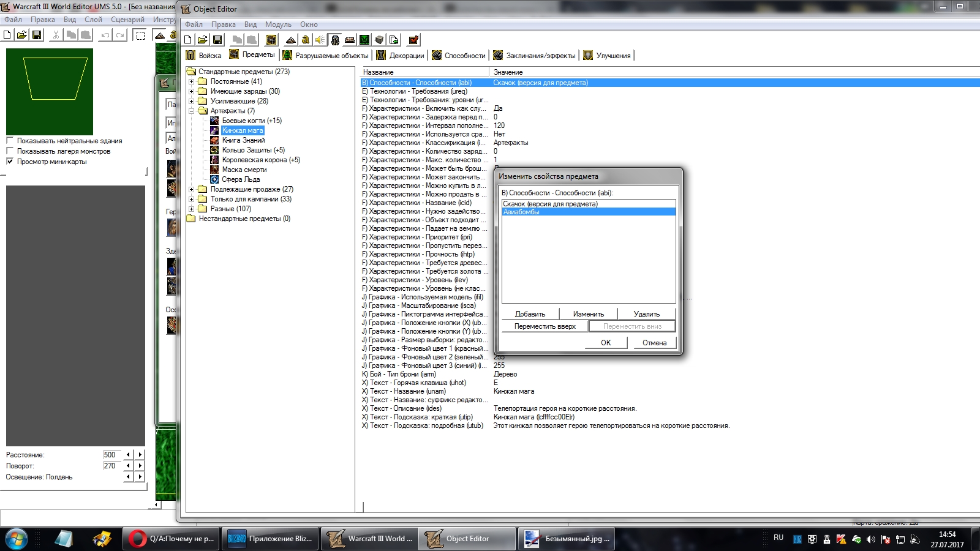Image resolution: width=980 pixels, height=551 pixels.
Task: Open Приложение Blizzard taskbar button
Action: pyautogui.click(x=270, y=539)
